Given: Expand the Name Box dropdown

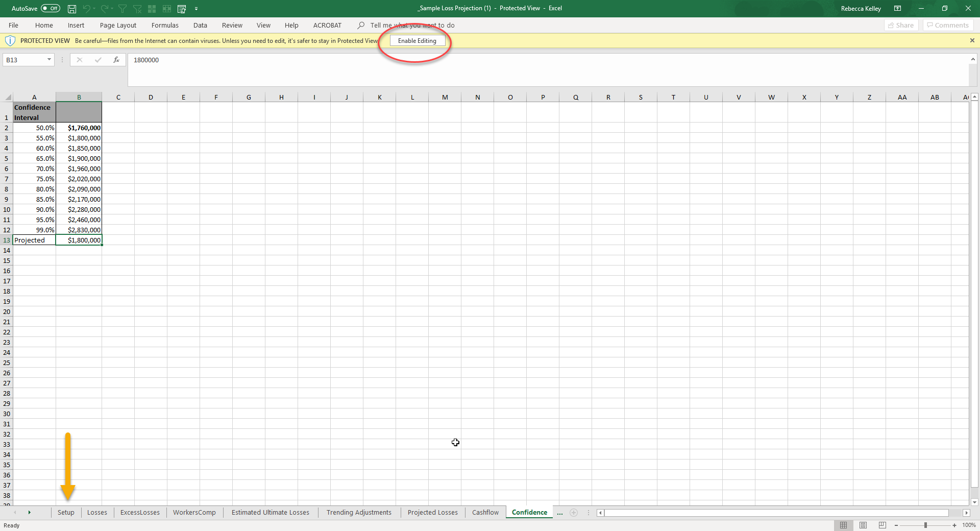Looking at the screenshot, I should [x=49, y=60].
